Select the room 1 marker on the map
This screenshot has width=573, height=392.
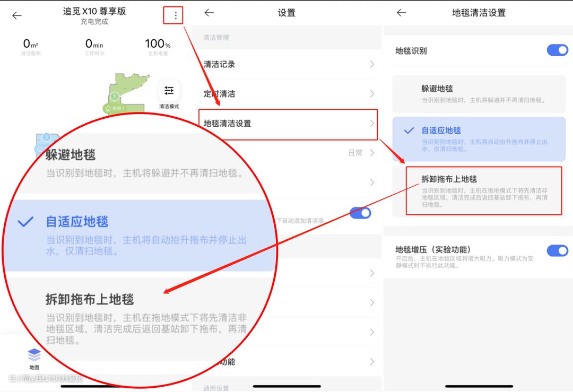(x=115, y=97)
